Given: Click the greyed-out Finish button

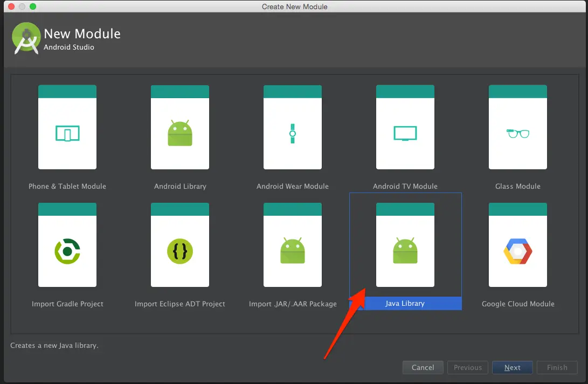Looking at the screenshot, I should click(x=557, y=367).
